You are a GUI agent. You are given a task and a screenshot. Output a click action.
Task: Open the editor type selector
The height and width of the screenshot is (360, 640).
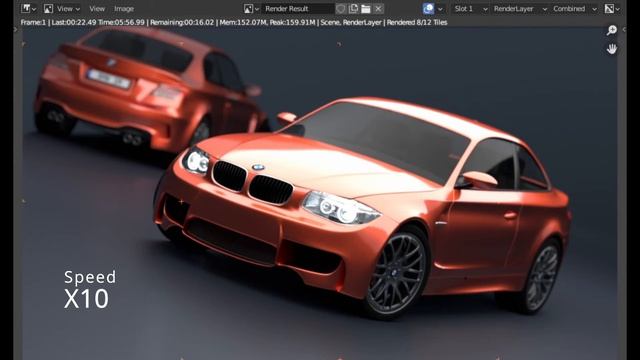pos(28,9)
